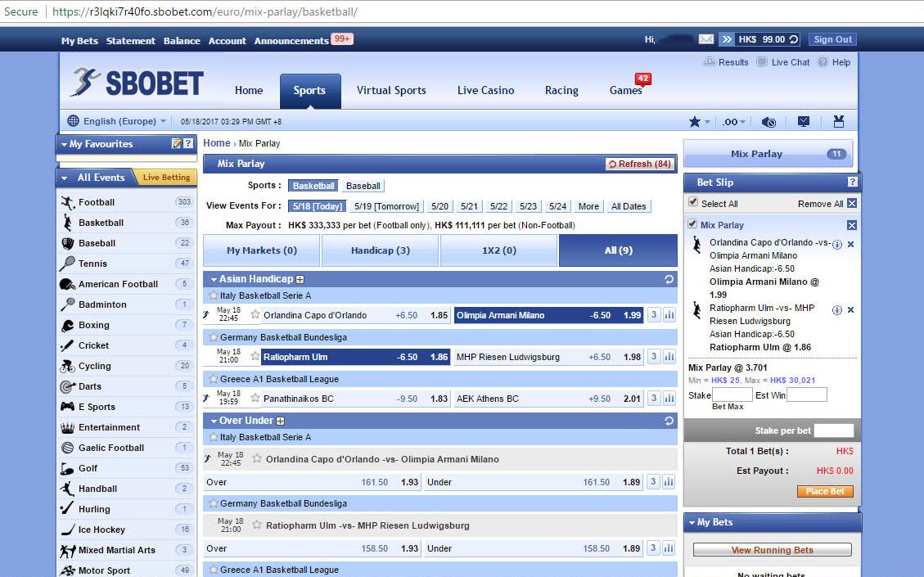This screenshot has height=577, width=924.
Task: Show events for All Dates
Action: [629, 206]
